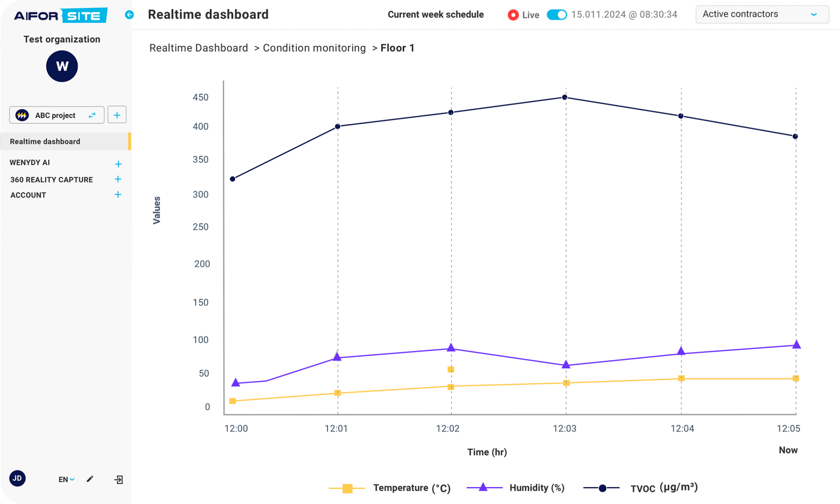Select Realtime dashboard menu item

pyautogui.click(x=65, y=141)
